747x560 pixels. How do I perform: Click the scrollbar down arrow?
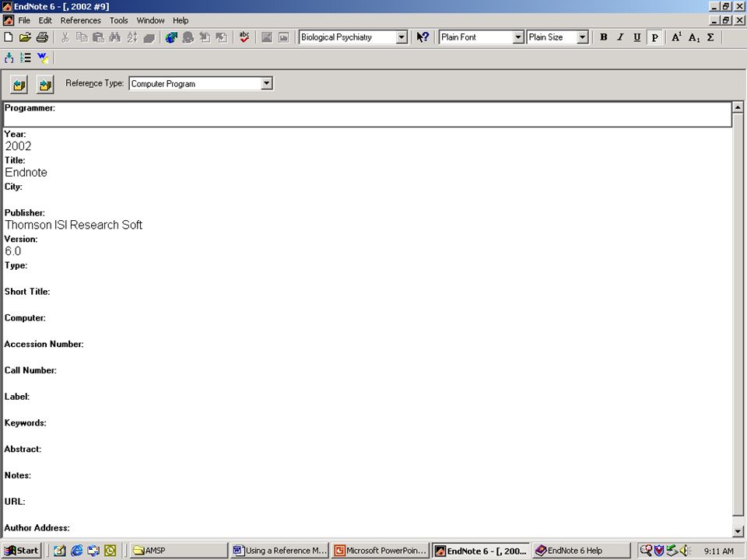tap(738, 531)
